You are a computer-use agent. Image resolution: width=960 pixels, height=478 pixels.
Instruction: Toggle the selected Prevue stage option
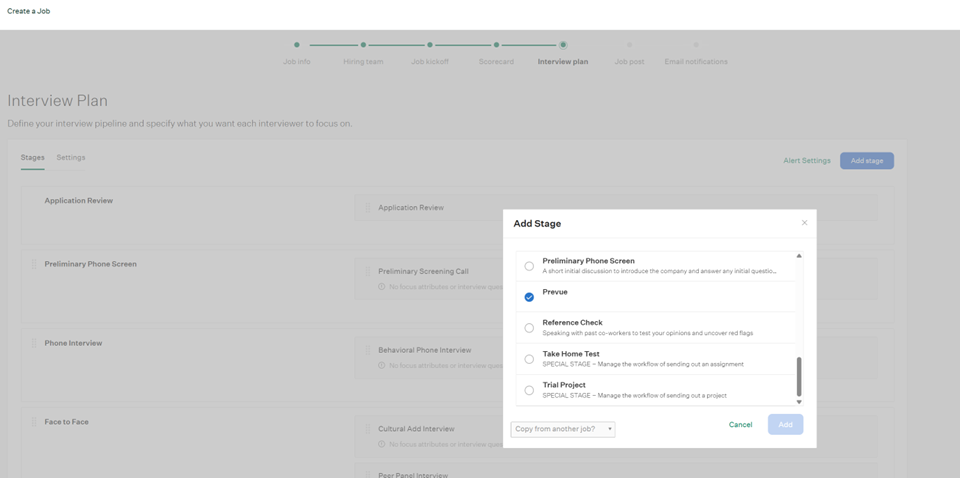tap(529, 297)
